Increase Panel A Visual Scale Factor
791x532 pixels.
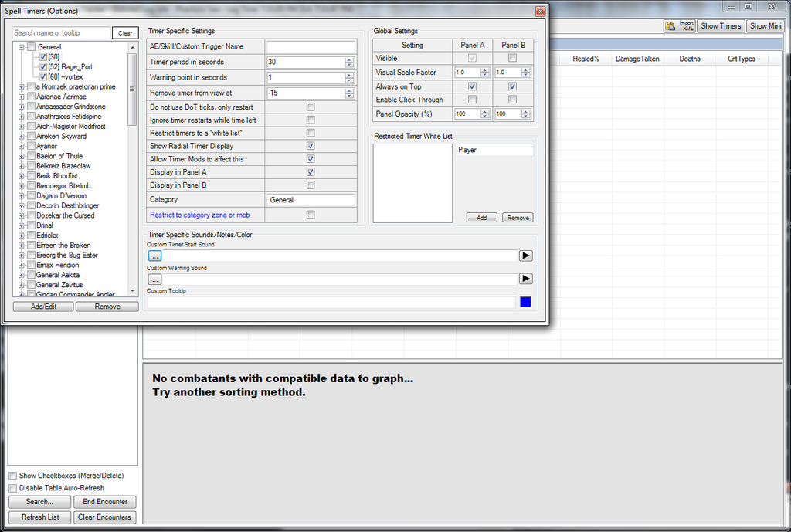coord(485,69)
